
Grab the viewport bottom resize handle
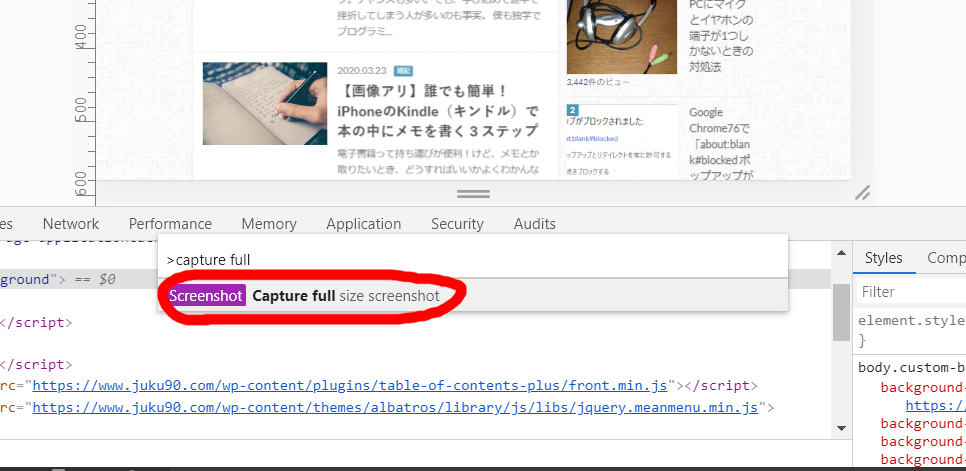coord(473,193)
